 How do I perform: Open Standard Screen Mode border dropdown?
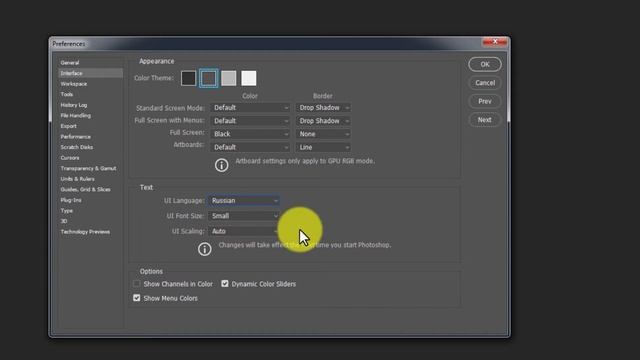point(323,108)
